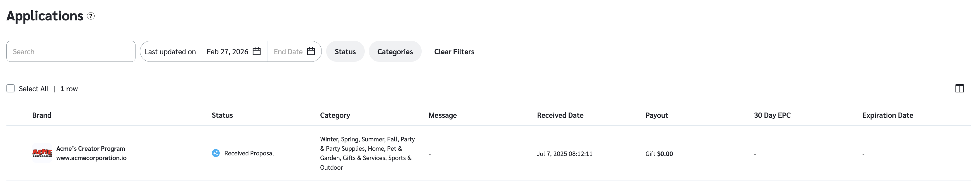The width and height of the screenshot is (980, 193).
Task: Click the help question mark icon beside Applications
Action: click(x=91, y=16)
